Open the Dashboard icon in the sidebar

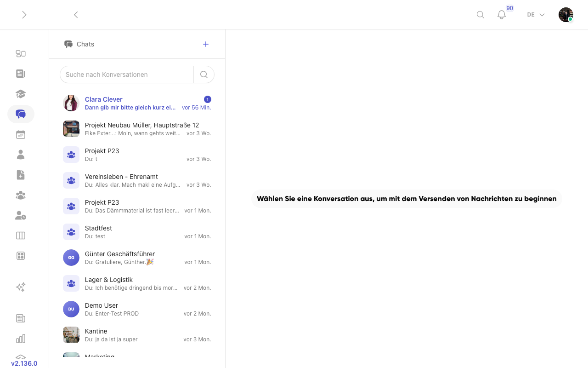pyautogui.click(x=21, y=53)
